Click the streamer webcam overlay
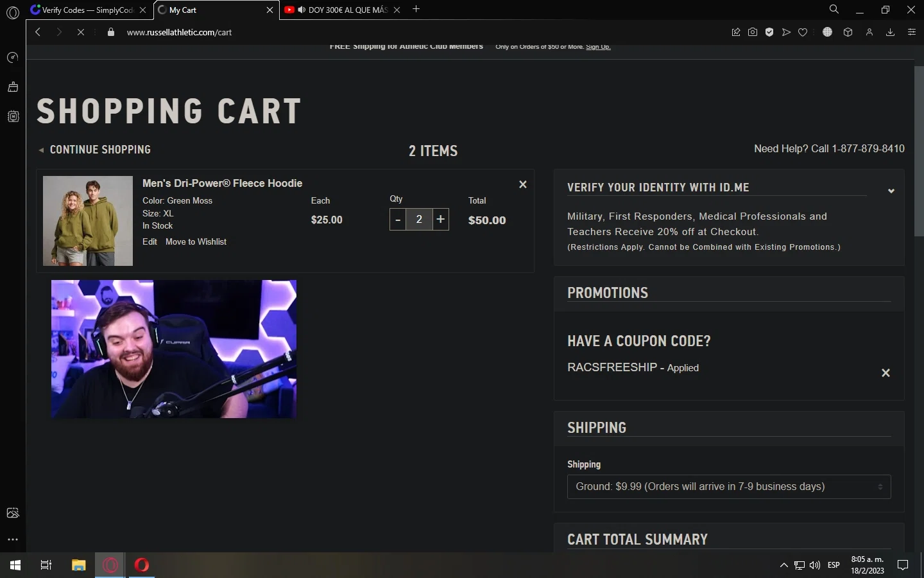Viewport: 924px width, 578px height. [x=174, y=349]
